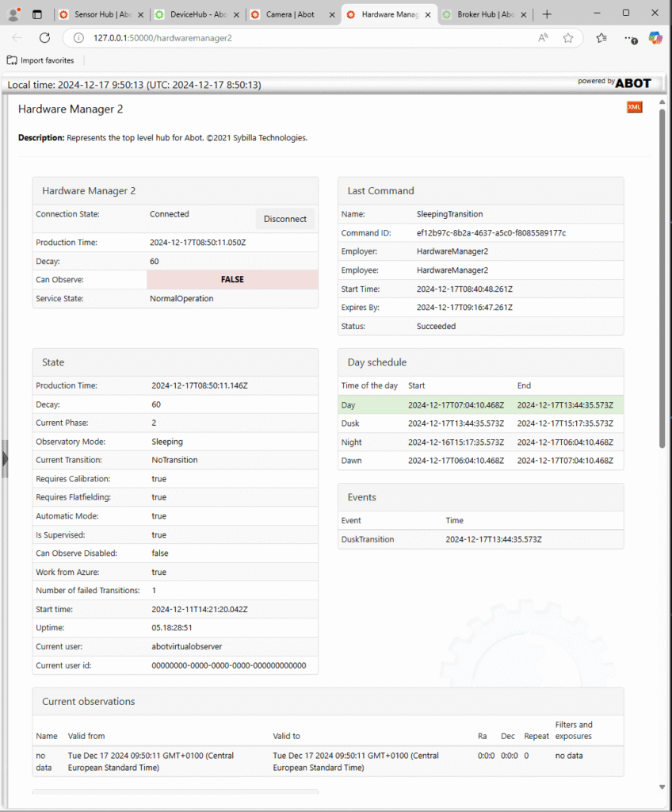672x812 pixels.
Task: Close the Sensor Hub tab
Action: coord(141,15)
